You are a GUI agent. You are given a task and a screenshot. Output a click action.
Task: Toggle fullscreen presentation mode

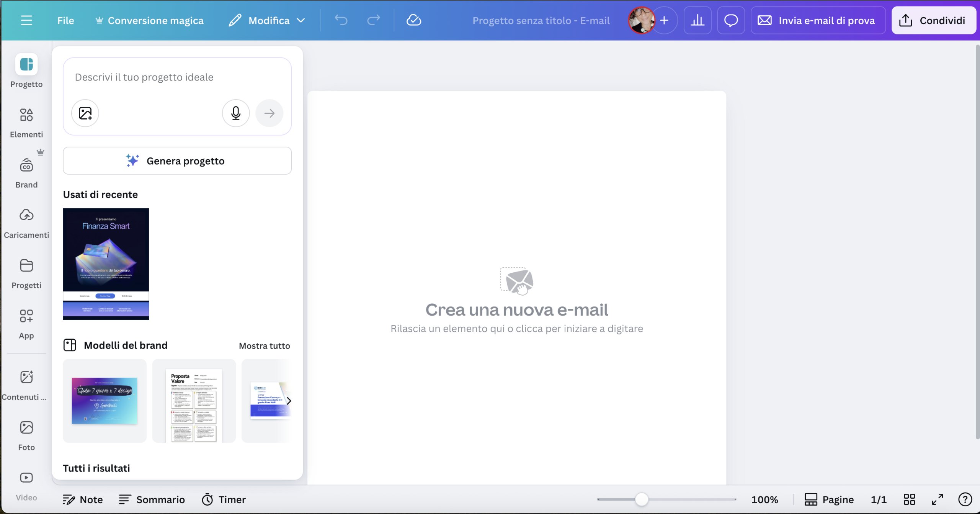pos(937,499)
